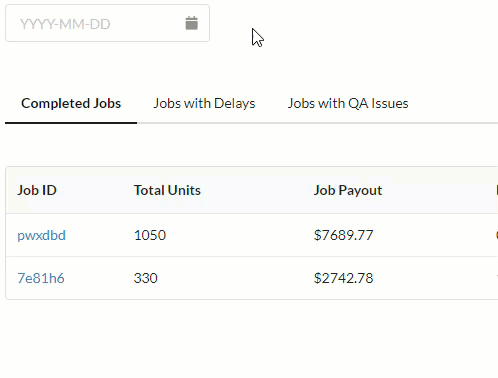
Task: Click the Total Units column header
Action: tap(167, 190)
